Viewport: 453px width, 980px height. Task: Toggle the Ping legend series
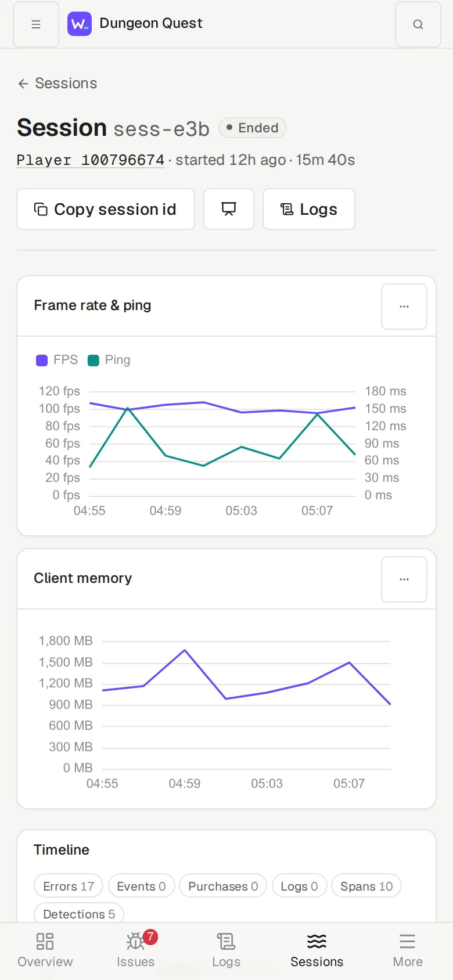pos(109,360)
